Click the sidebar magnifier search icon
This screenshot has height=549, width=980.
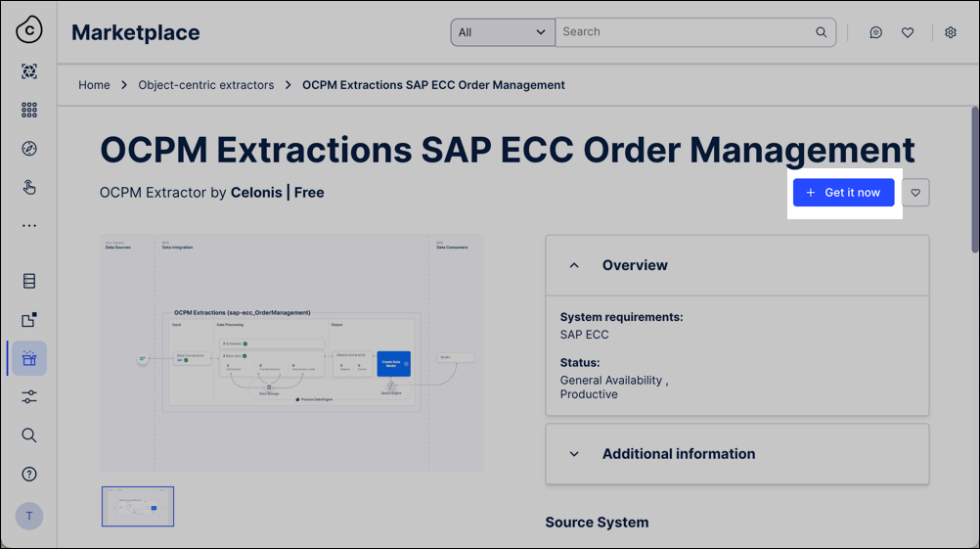29,435
